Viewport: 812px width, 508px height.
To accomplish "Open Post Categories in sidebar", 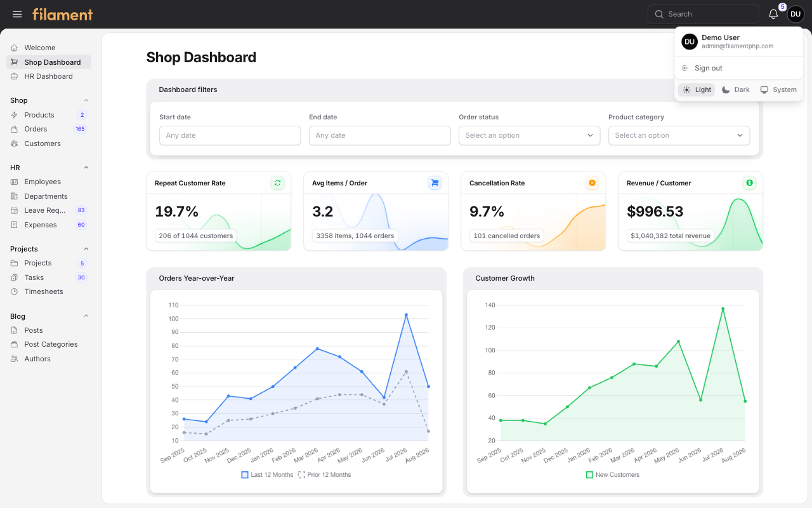I will (x=49, y=344).
